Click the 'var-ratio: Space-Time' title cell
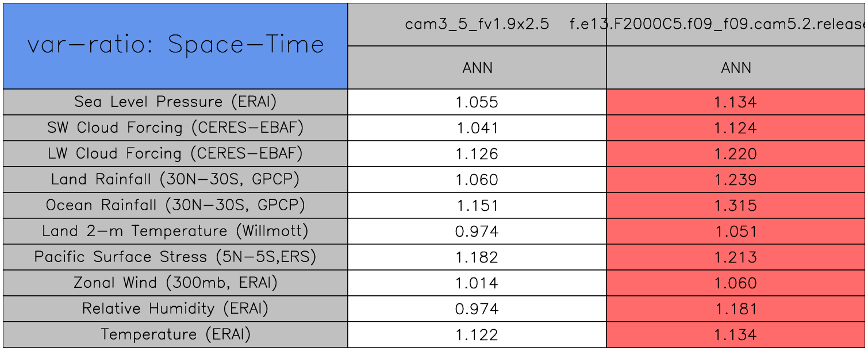This screenshot has height=351, width=868. click(x=175, y=45)
